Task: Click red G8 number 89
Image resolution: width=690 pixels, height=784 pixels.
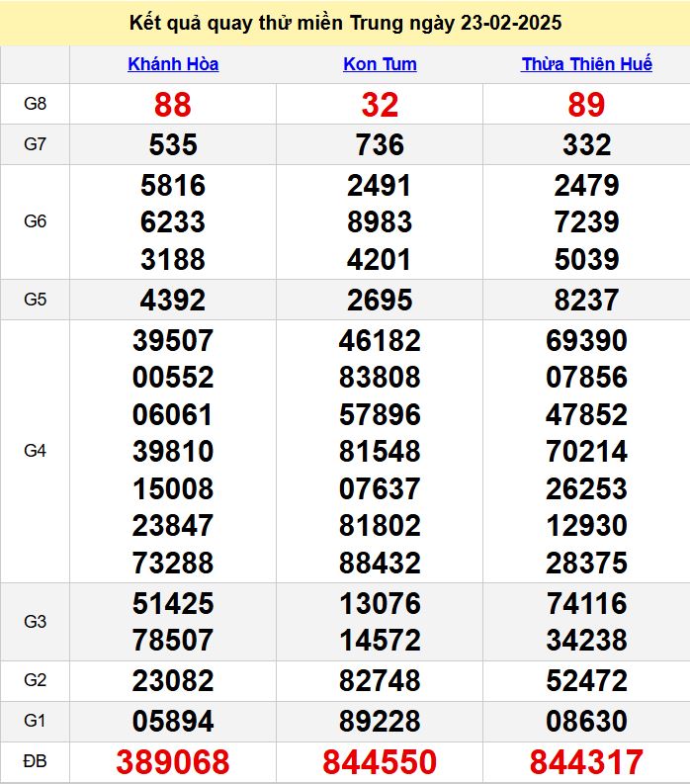Action: click(x=586, y=105)
